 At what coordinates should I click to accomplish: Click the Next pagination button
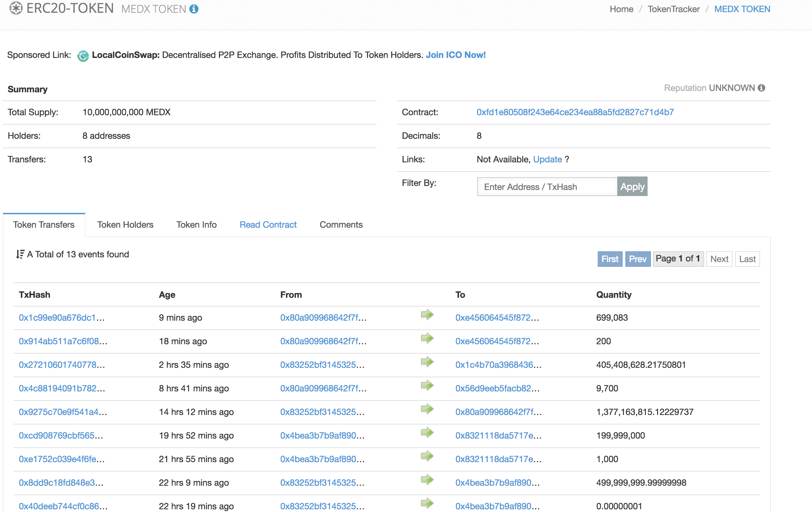tap(719, 259)
